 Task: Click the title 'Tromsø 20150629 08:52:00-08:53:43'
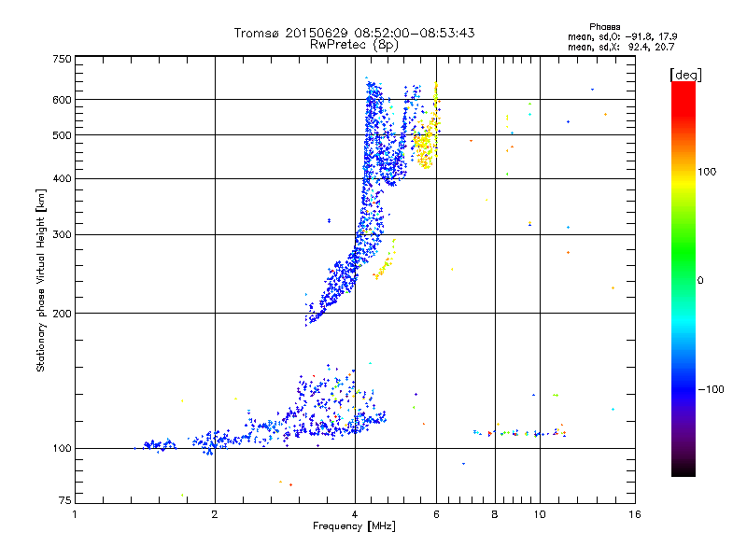point(354,33)
